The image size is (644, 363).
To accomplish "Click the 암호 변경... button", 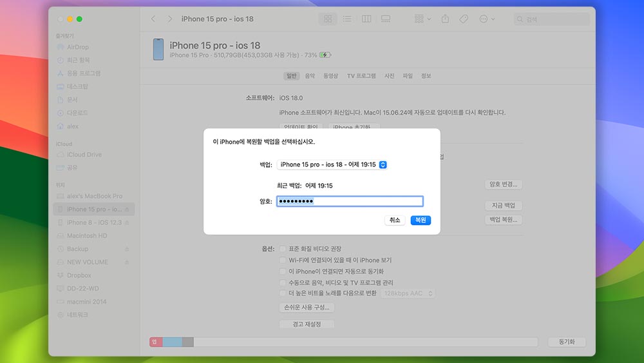I will pyautogui.click(x=504, y=184).
